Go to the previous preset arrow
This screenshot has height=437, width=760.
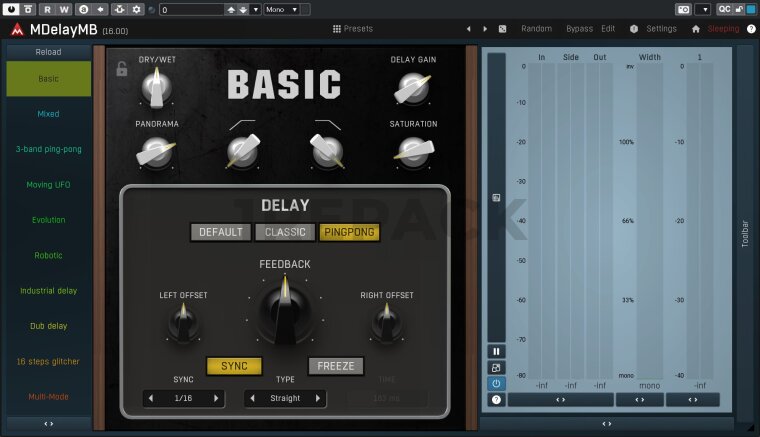coord(468,29)
